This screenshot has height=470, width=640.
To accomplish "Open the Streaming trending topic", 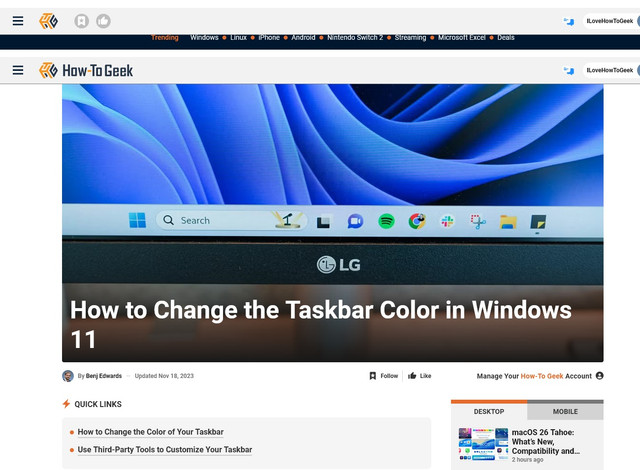I will tap(410, 38).
